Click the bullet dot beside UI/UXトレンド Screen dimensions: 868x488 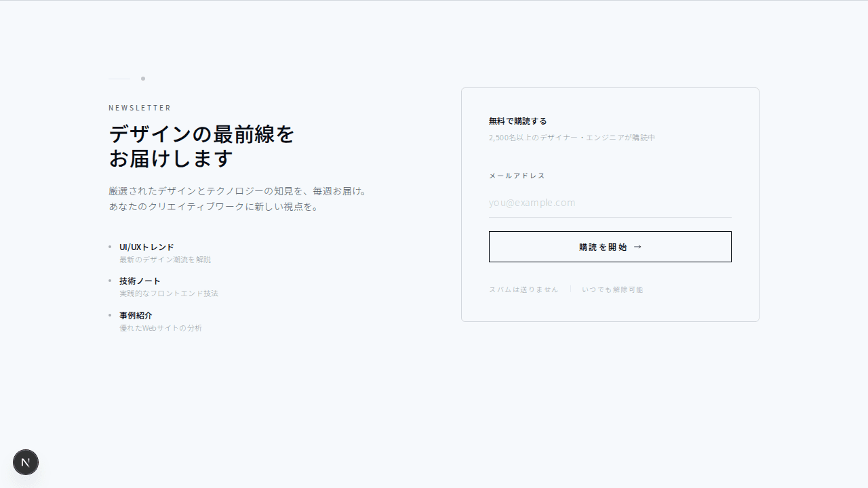tap(110, 247)
